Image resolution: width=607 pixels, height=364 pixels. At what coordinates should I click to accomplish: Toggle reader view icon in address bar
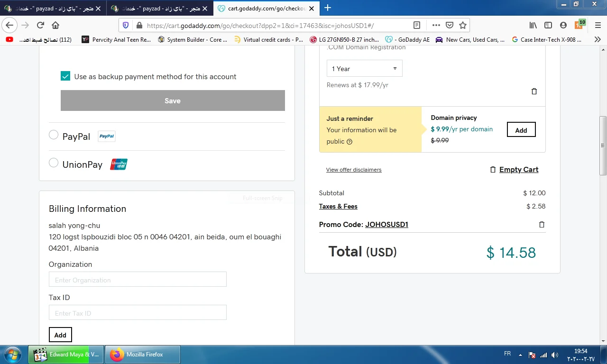coord(416,25)
